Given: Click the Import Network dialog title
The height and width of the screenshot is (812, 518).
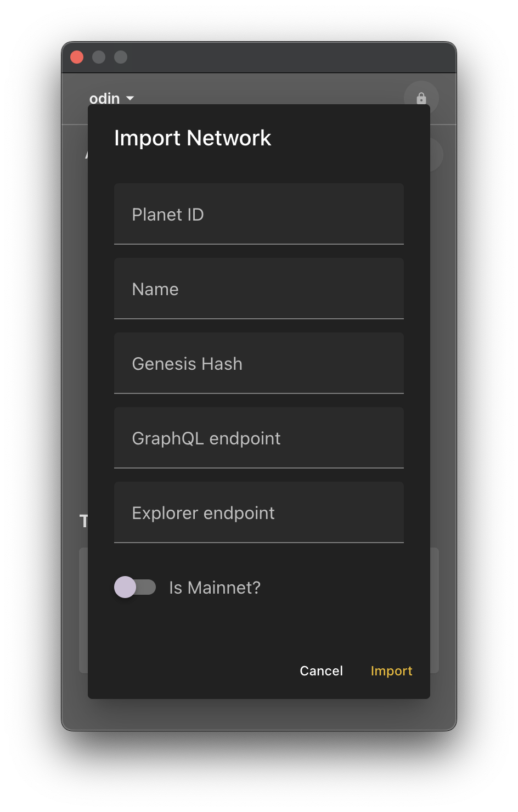Looking at the screenshot, I should pyautogui.click(x=193, y=138).
